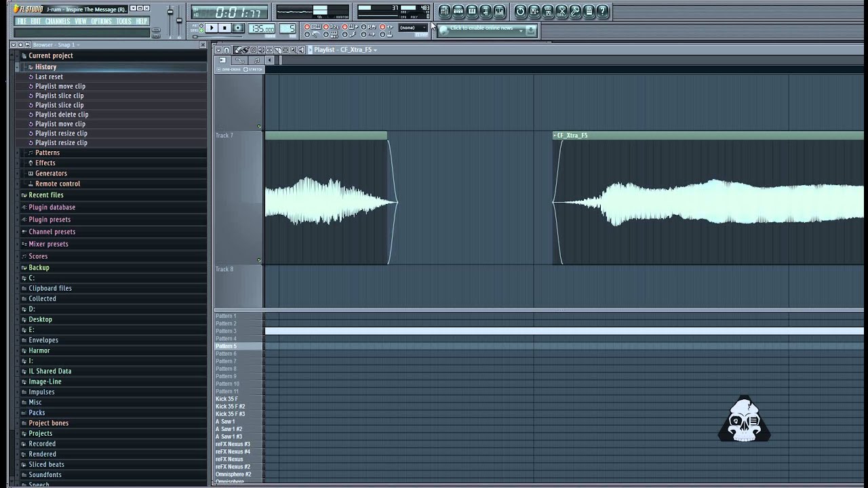868x488 pixels.
Task: Open the Piano roll window
Action: tap(471, 12)
